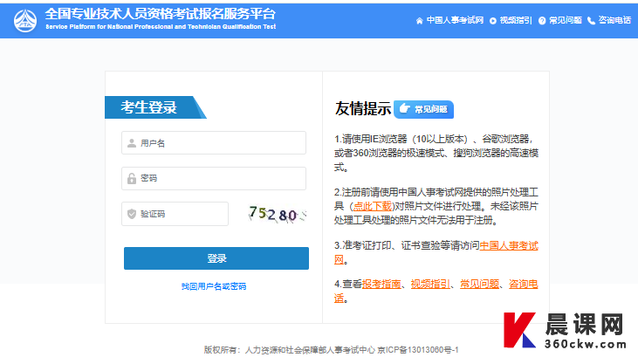Click 找回用户名或密码 link
The image size is (638, 364).
(214, 286)
